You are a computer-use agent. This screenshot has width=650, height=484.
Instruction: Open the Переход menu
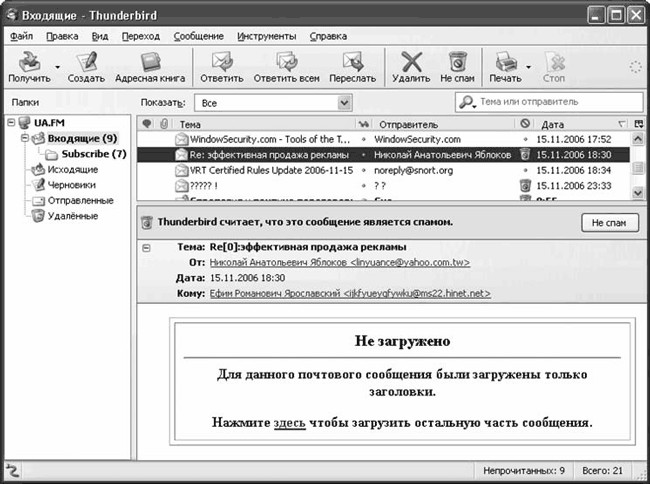pos(141,36)
